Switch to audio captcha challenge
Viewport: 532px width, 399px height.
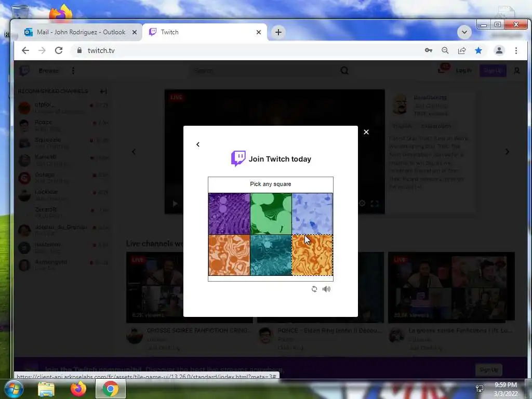(326, 289)
